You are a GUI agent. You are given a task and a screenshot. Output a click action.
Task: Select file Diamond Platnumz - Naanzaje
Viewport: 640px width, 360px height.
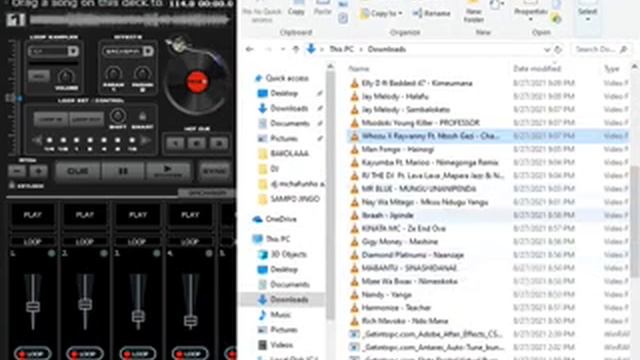click(x=413, y=255)
